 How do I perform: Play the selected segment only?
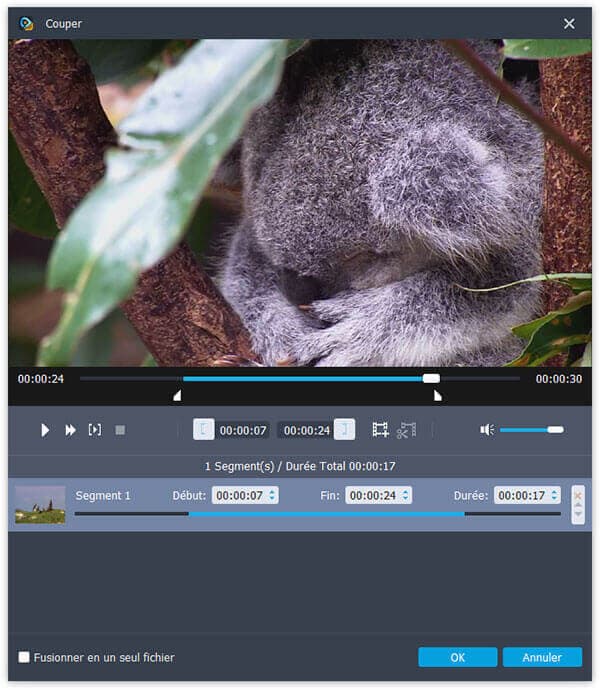(95, 429)
